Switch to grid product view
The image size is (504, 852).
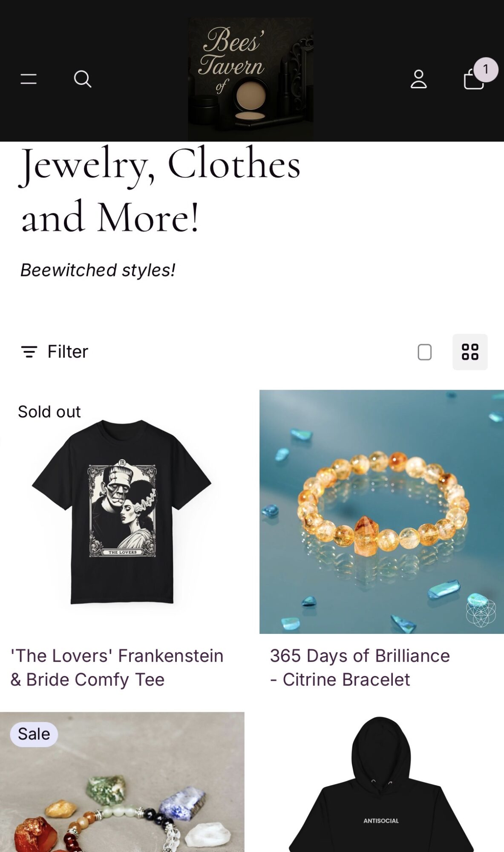click(x=470, y=352)
